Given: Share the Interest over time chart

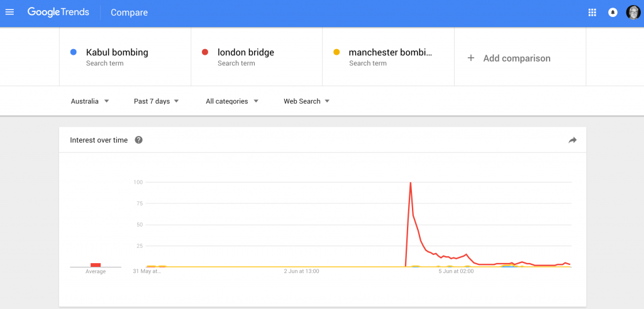Looking at the screenshot, I should point(572,140).
